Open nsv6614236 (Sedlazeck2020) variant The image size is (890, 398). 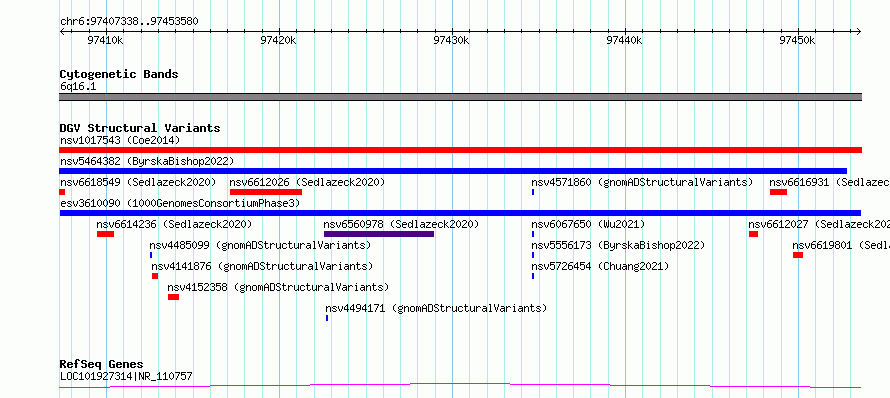coord(174,224)
